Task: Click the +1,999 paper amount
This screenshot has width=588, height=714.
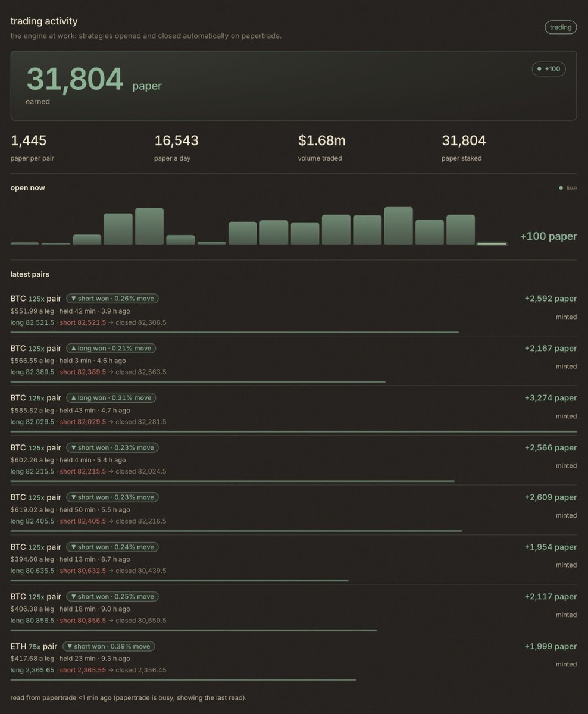Action: click(551, 646)
